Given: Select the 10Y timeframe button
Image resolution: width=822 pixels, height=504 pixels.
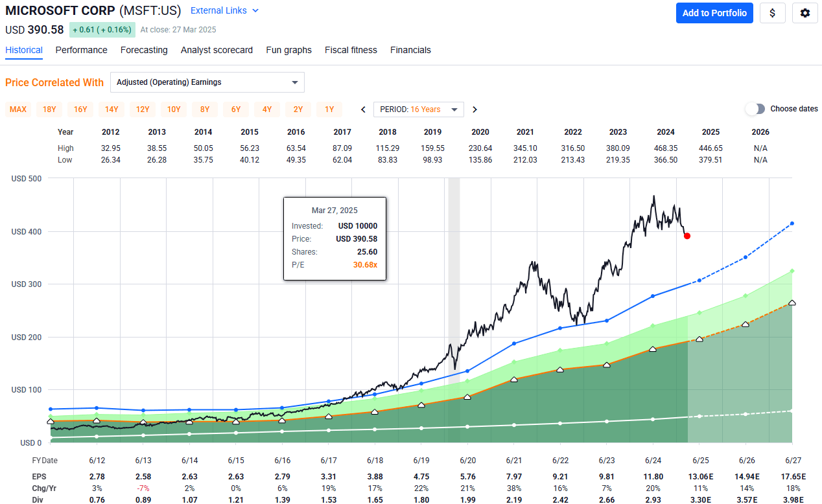Looking at the screenshot, I should click(x=173, y=109).
